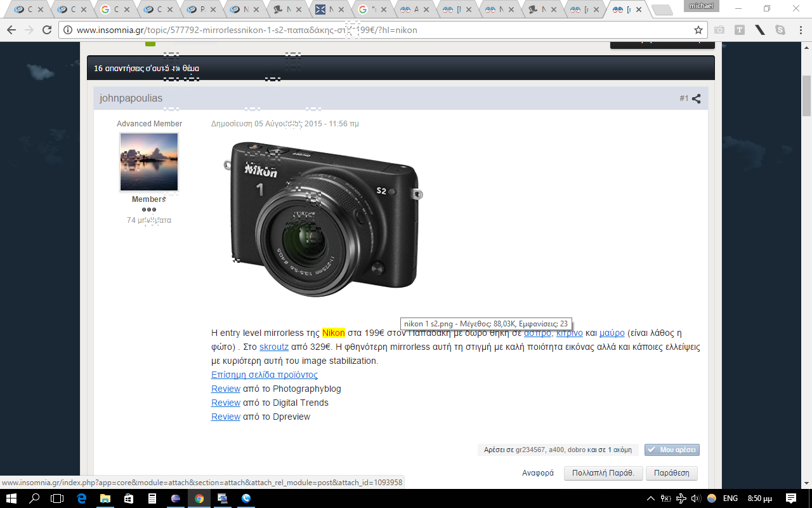
Task: Click the Μου αρέσει like button
Action: point(672,450)
